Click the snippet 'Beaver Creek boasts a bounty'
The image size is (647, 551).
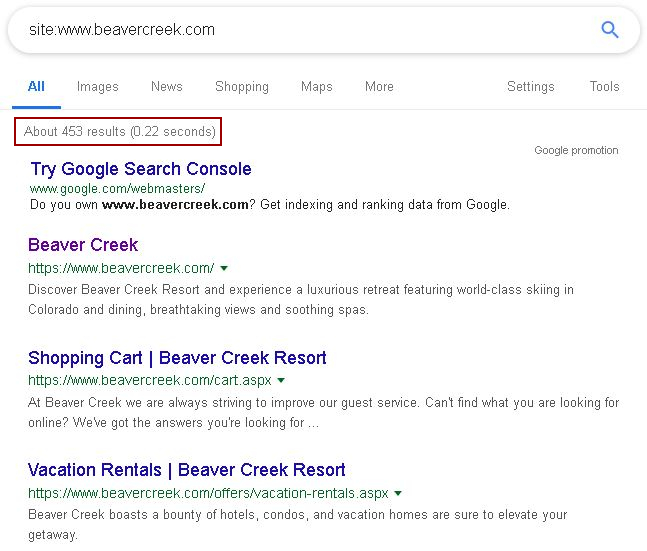[x=298, y=524]
